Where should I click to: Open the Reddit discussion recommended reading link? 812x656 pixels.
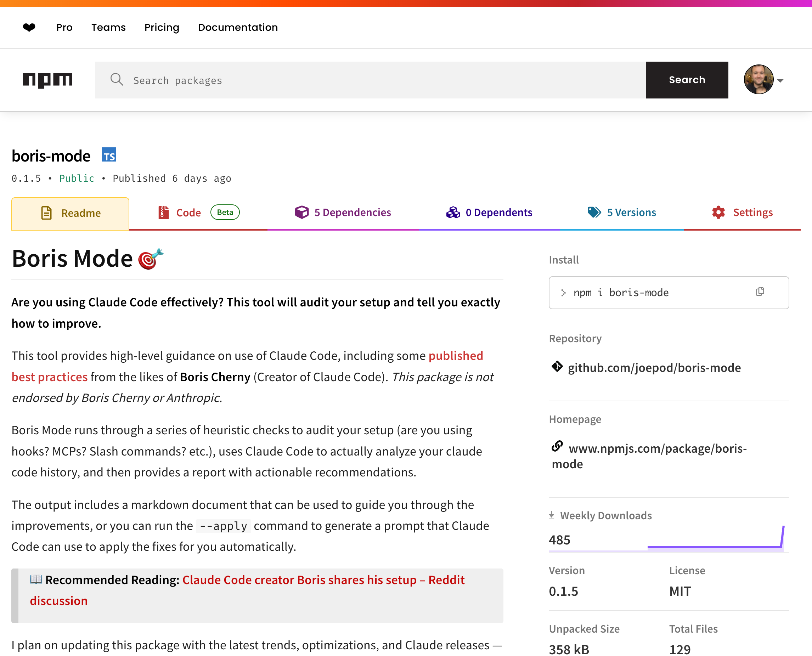click(323, 580)
